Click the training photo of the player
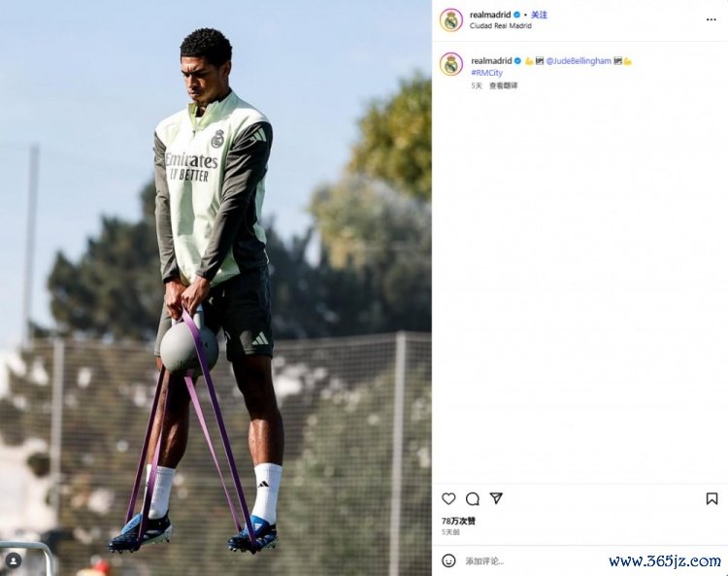The image size is (728, 576). (215, 288)
